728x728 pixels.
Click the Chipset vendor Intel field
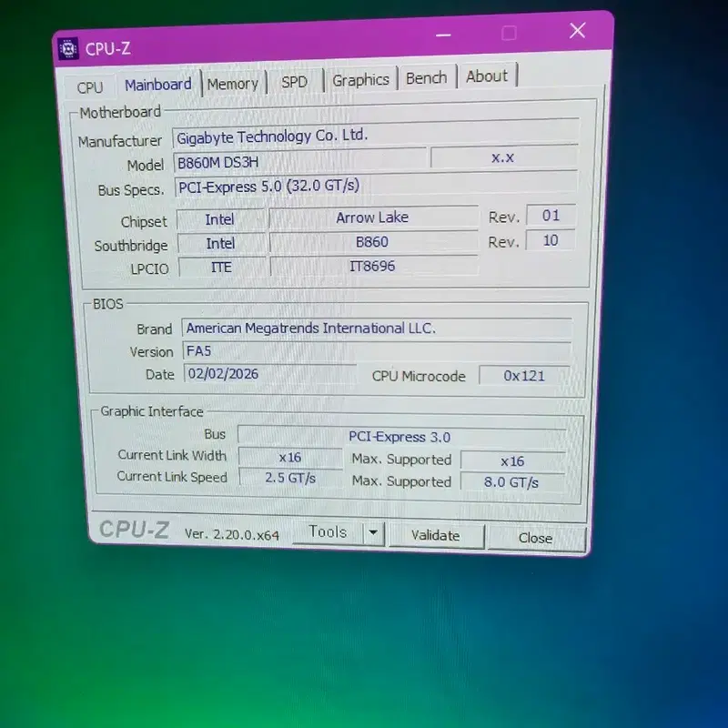click(x=220, y=219)
